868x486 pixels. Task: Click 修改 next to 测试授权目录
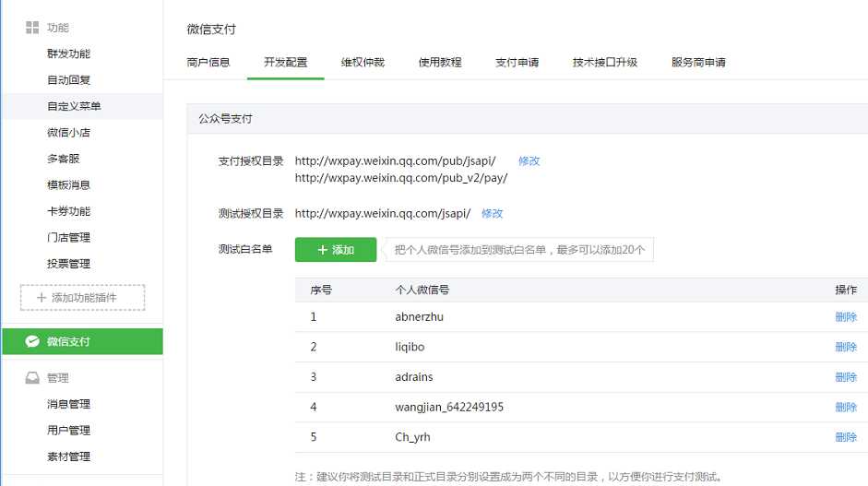coord(493,214)
